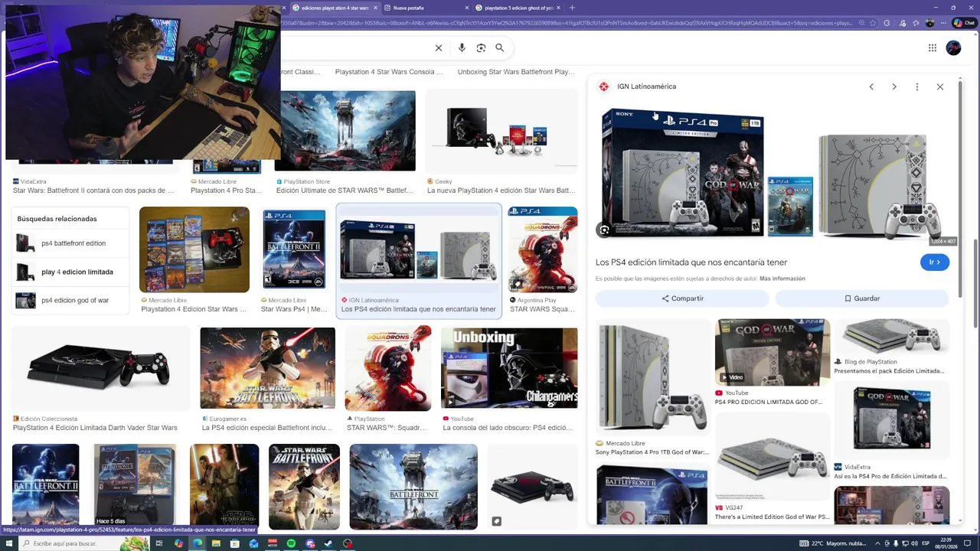Open Argentina Play Star Wars Squadrons thumbnail
The image size is (980, 551).
click(543, 249)
